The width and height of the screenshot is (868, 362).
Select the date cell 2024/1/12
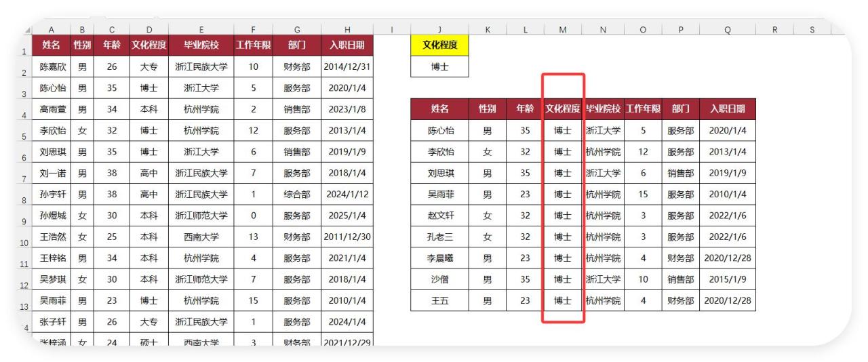click(348, 194)
